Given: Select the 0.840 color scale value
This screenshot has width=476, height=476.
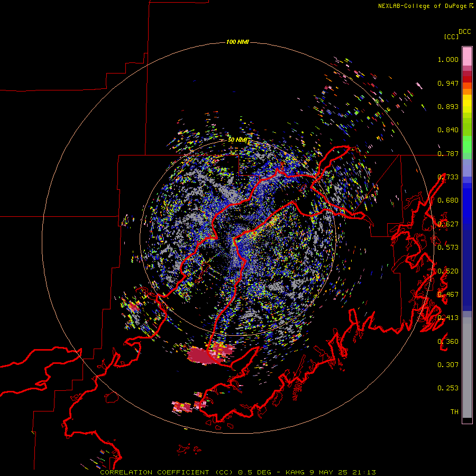Looking at the screenshot, I should (x=448, y=130).
